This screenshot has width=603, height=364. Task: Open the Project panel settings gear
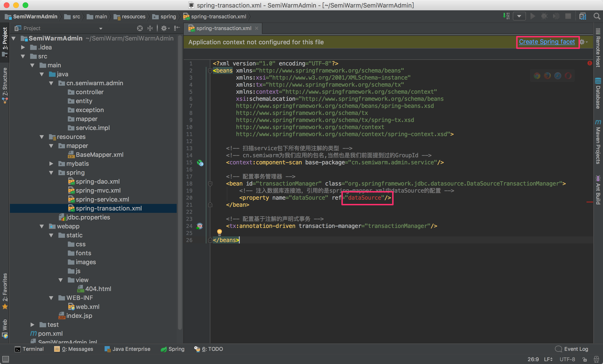pos(165,28)
